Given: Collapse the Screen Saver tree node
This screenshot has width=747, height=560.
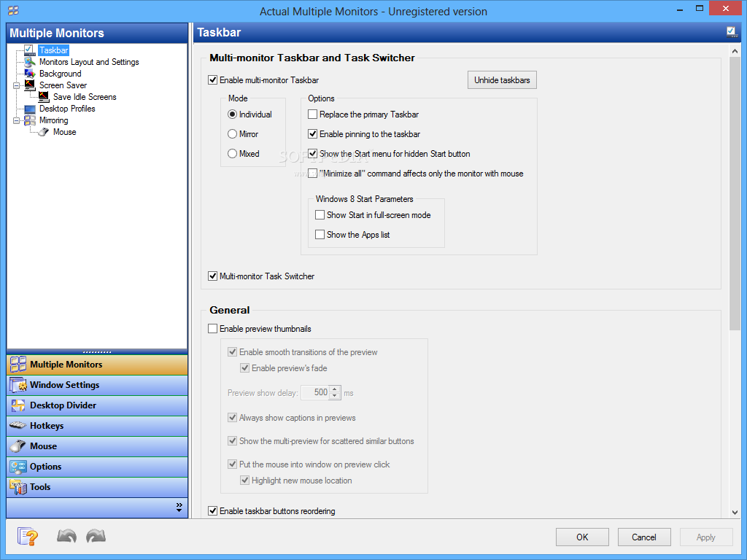Looking at the screenshot, I should click(16, 86).
